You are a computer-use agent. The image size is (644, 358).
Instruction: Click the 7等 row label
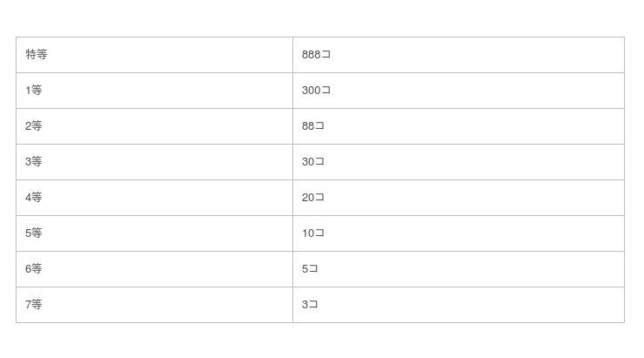click(x=34, y=305)
